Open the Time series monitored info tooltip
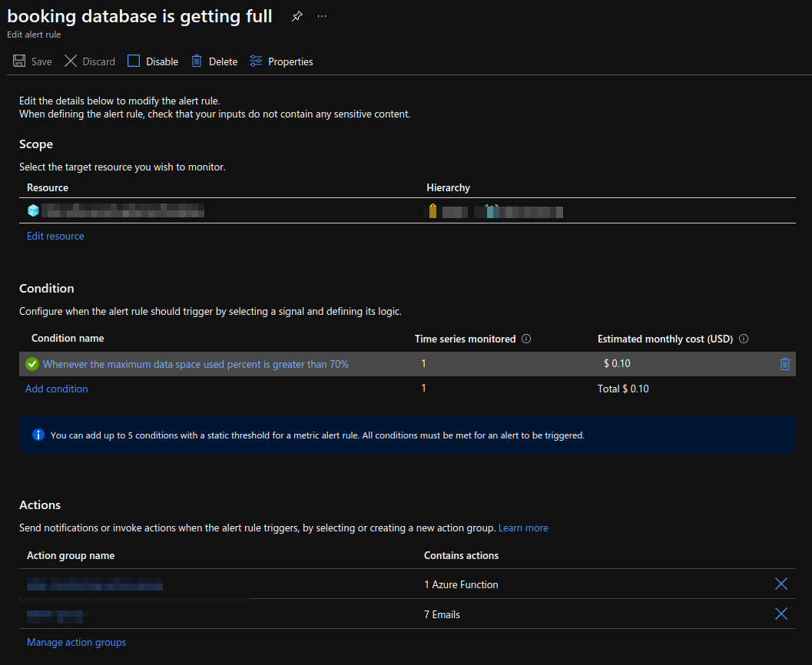 pyautogui.click(x=528, y=338)
